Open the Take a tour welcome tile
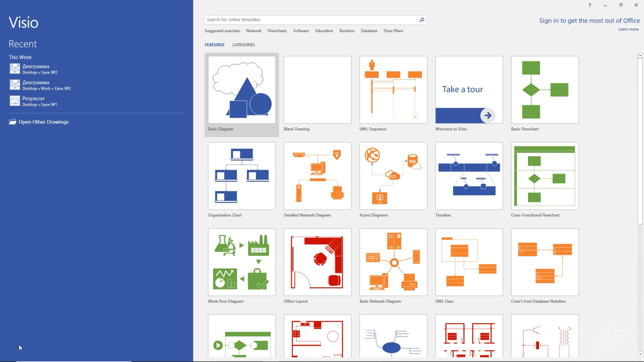Image resolution: width=644 pixels, height=362 pixels. click(x=469, y=90)
